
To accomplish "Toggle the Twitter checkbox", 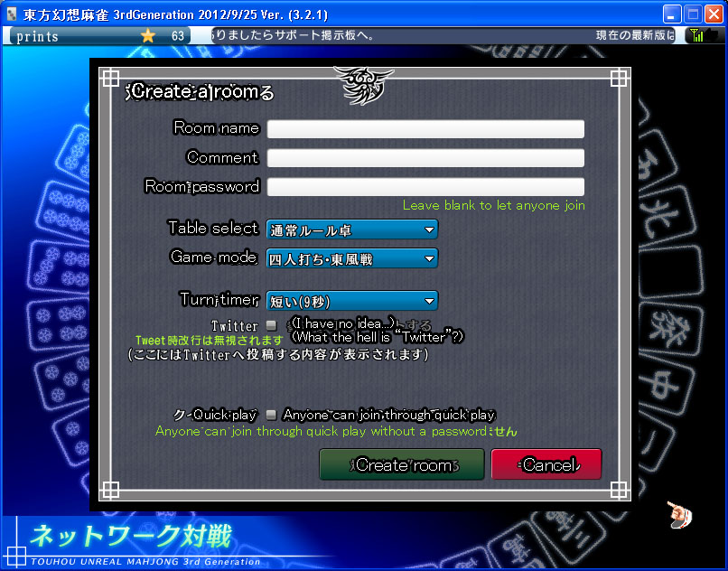I will pos(271,324).
